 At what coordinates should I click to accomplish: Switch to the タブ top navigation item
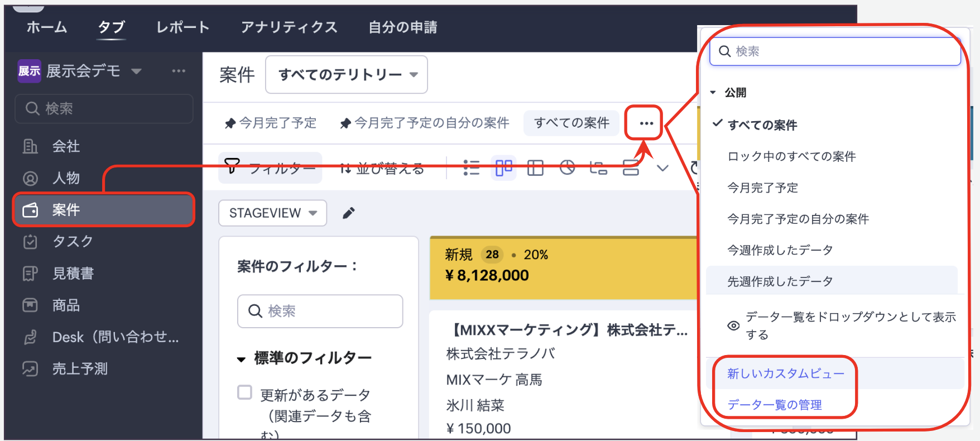point(112,27)
